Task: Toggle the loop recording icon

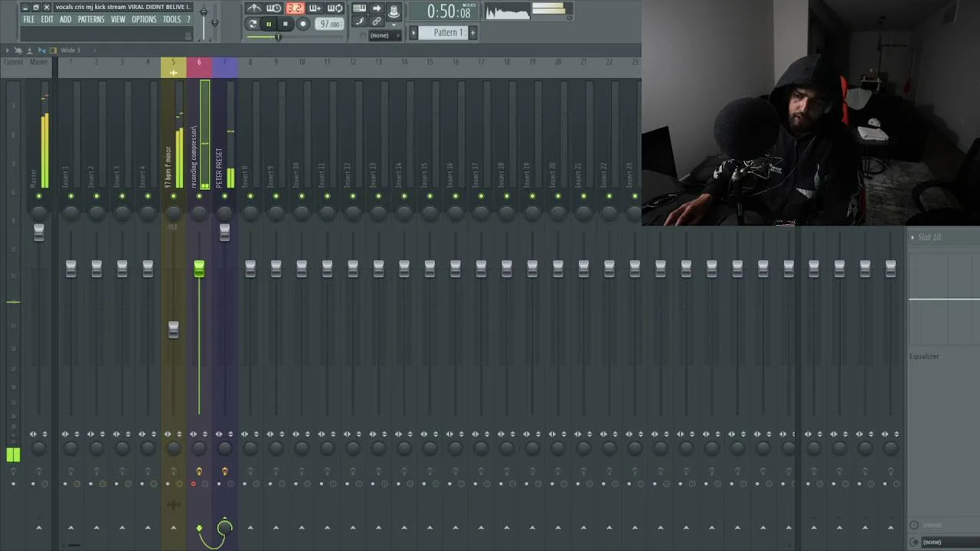Action: pos(335,8)
